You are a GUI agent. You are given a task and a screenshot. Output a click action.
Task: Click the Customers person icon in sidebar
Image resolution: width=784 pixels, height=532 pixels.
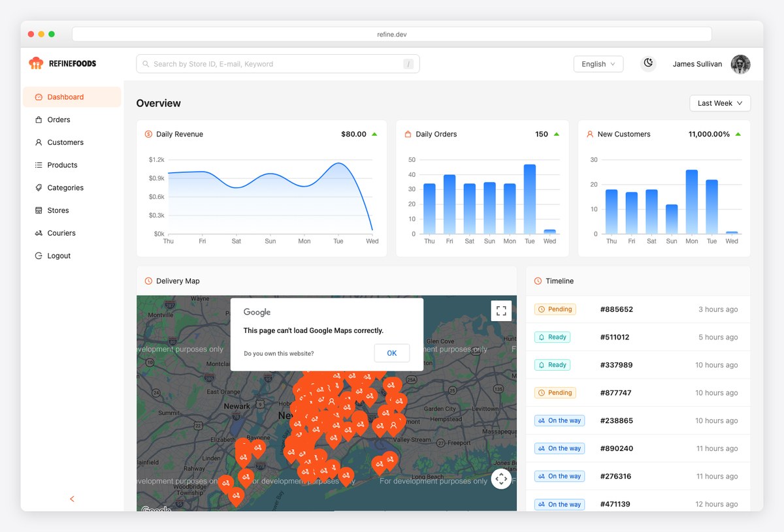(x=39, y=142)
